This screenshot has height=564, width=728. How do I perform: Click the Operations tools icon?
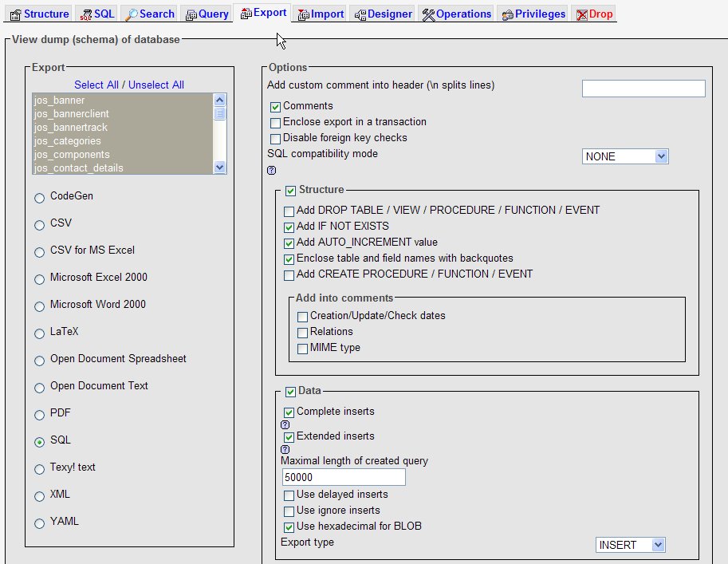(428, 15)
